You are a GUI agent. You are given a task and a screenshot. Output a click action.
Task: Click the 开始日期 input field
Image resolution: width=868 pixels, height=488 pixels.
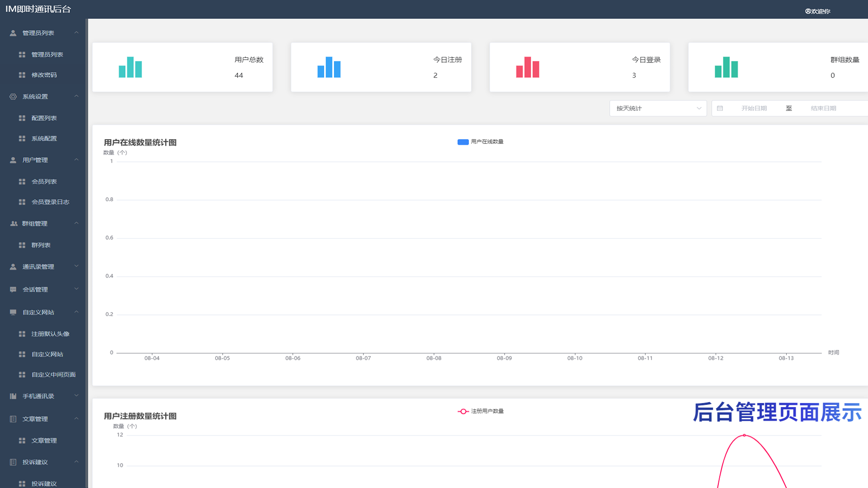[754, 108]
